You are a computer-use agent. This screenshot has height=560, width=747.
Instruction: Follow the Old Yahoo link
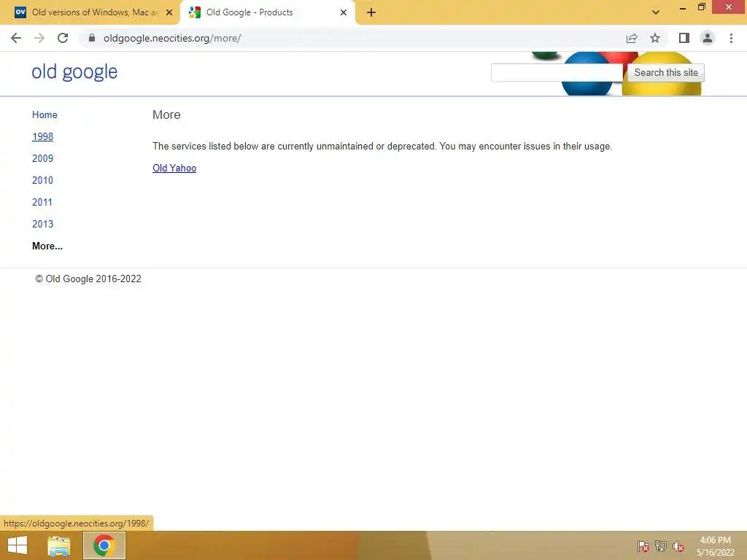[x=174, y=168]
